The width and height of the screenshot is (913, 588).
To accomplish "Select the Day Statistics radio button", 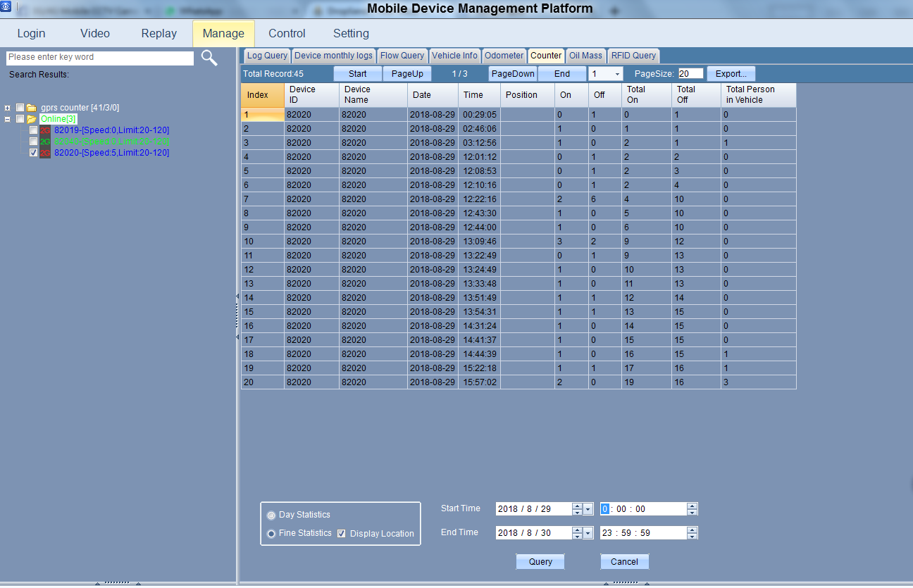I will click(x=271, y=515).
